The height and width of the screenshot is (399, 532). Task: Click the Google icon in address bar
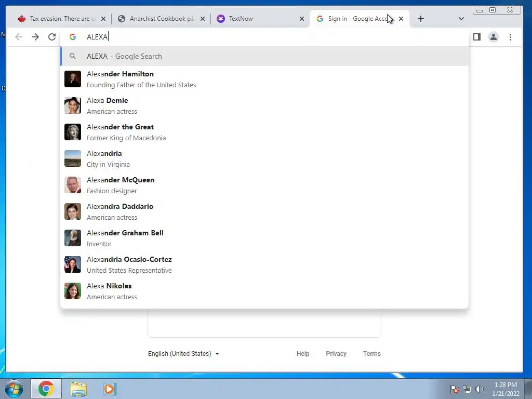(73, 37)
